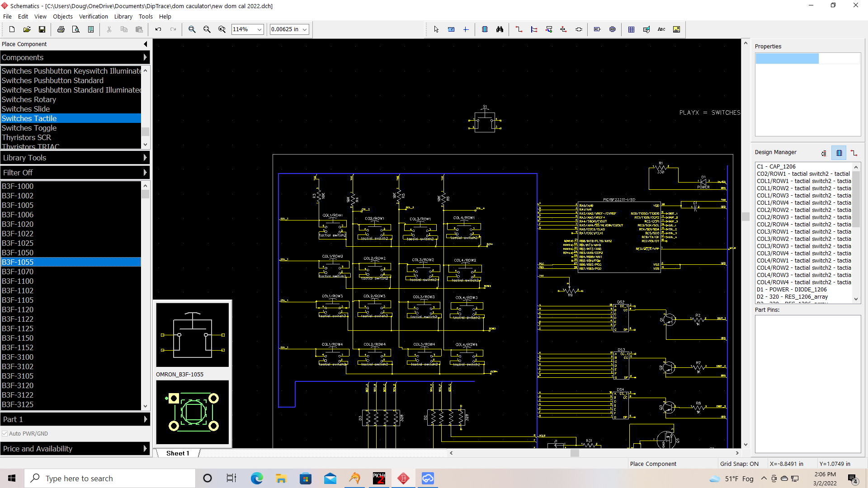This screenshot has width=868, height=488.
Task: Switch to the Sheet 1 tab
Action: 178,453
